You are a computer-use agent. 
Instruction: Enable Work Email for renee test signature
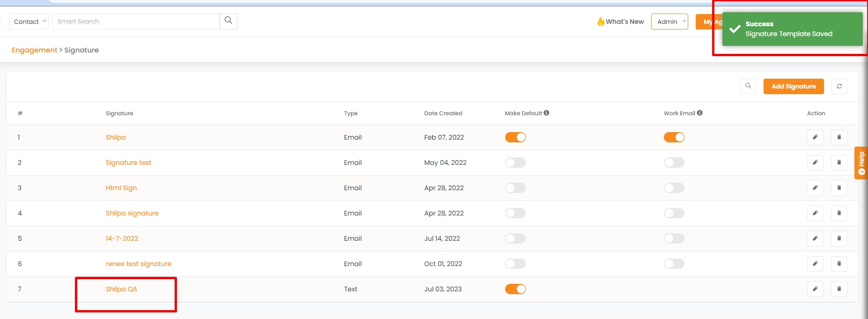coord(674,264)
